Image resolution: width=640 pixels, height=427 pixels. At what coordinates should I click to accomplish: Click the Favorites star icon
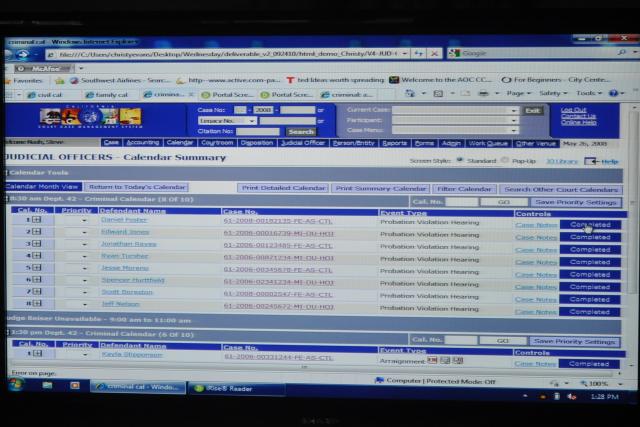tap(11, 79)
